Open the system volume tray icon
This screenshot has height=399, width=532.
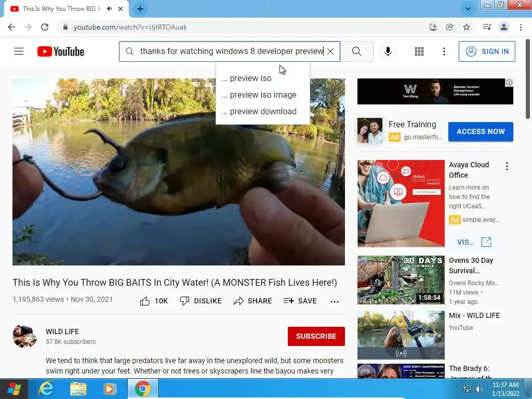click(480, 389)
